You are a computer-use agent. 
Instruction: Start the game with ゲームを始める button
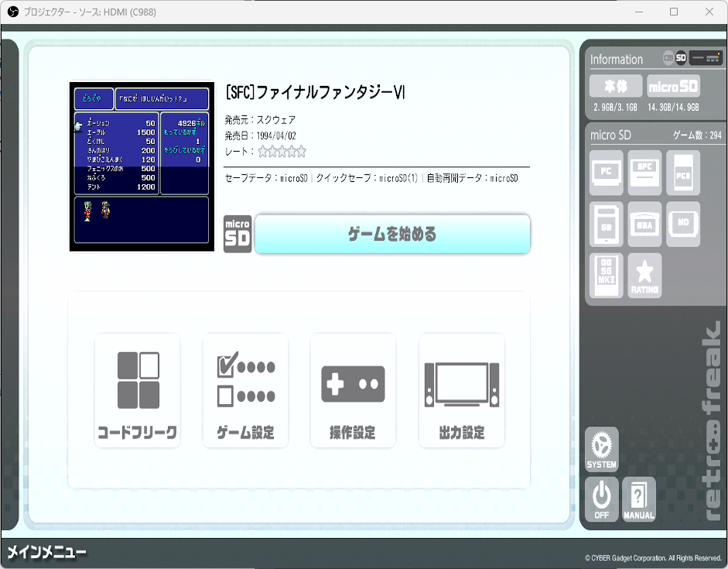tap(392, 234)
